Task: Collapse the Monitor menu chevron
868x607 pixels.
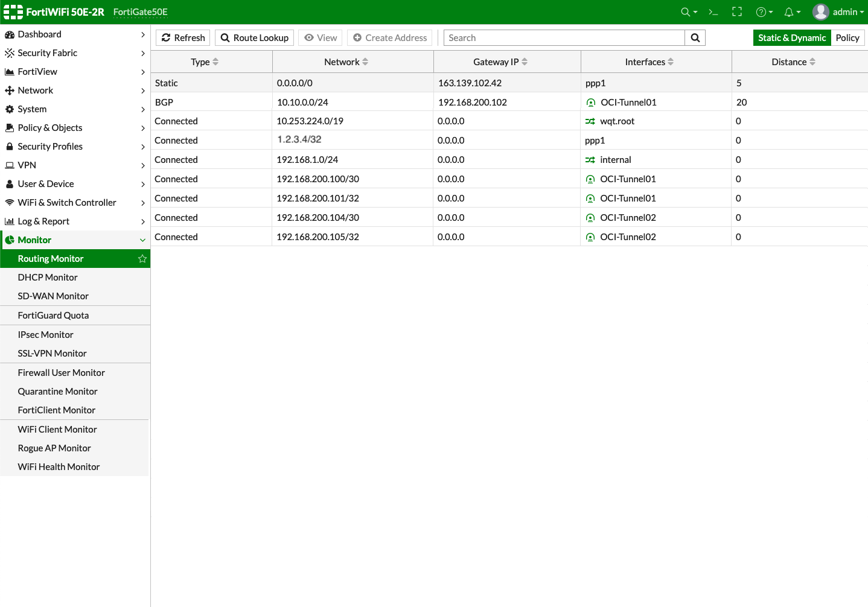Action: coord(143,240)
